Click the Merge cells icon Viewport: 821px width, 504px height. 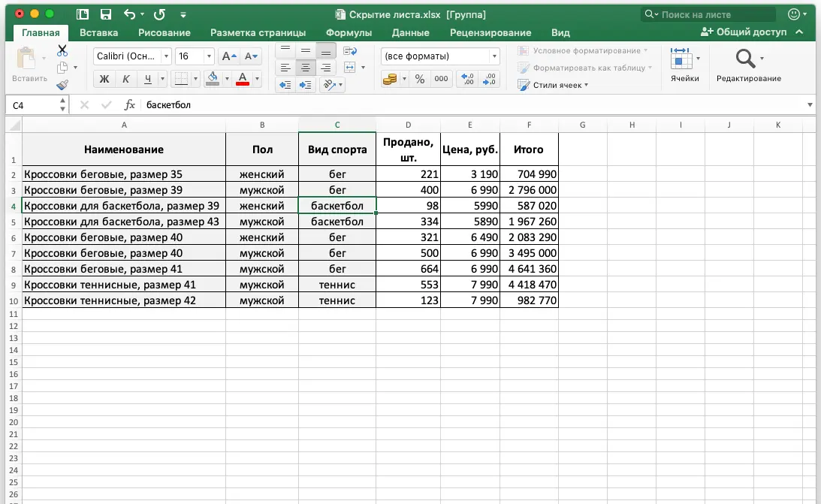coord(350,67)
